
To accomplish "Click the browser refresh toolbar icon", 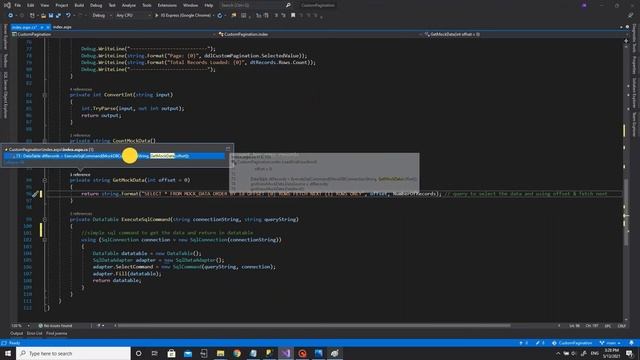I will point(220,16).
